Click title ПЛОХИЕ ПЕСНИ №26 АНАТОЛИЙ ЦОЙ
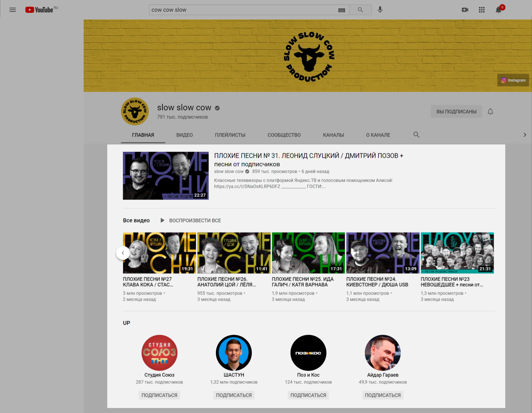532x413 pixels. [x=226, y=282]
